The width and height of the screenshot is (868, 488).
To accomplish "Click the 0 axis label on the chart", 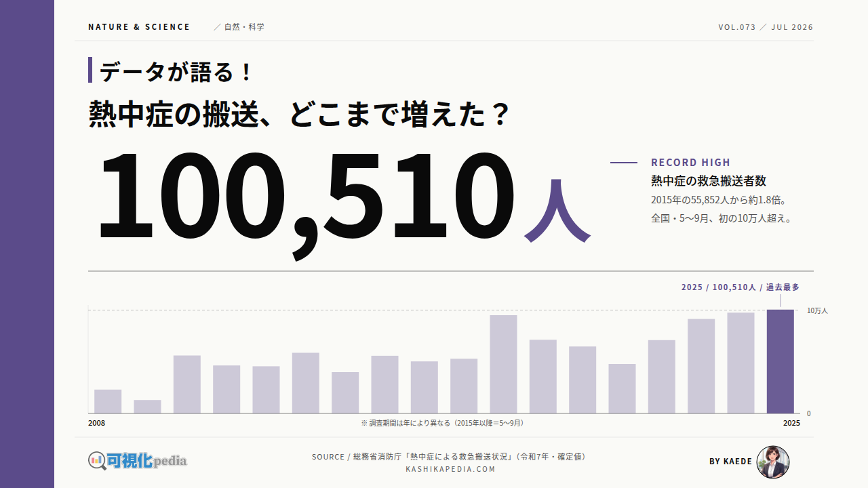I will coord(808,413).
